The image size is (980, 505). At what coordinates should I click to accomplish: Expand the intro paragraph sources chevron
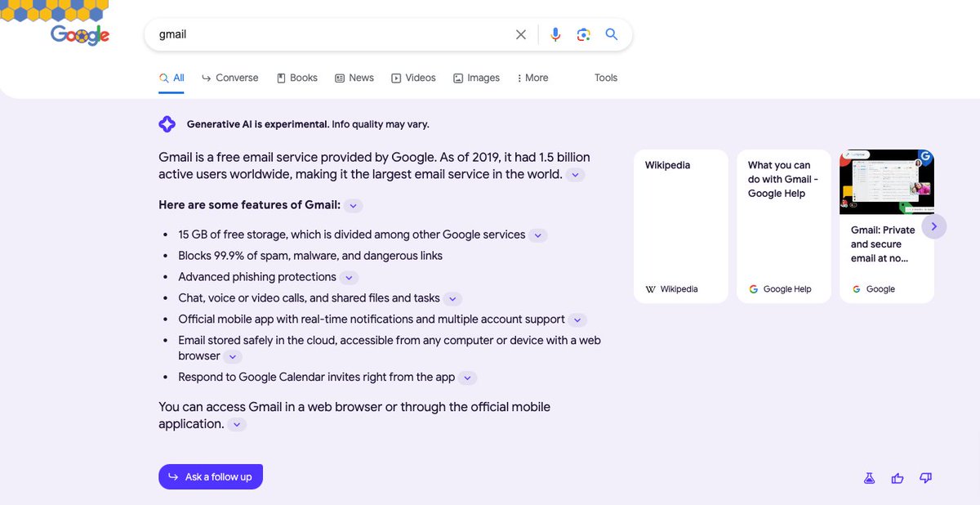[575, 175]
